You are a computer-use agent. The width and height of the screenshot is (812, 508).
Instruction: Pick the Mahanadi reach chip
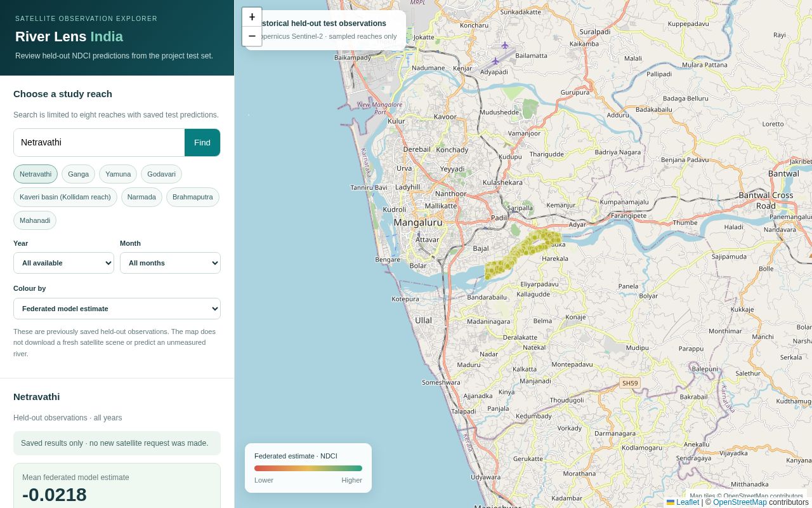click(x=35, y=220)
